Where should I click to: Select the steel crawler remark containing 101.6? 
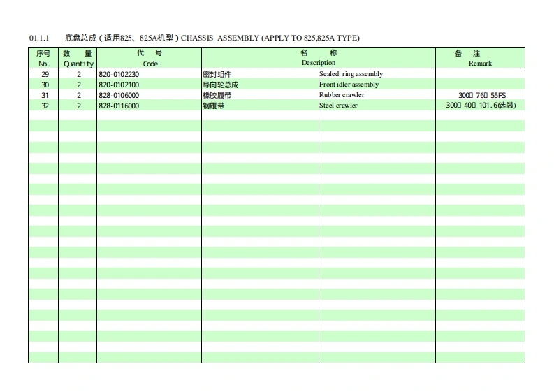tap(481, 106)
